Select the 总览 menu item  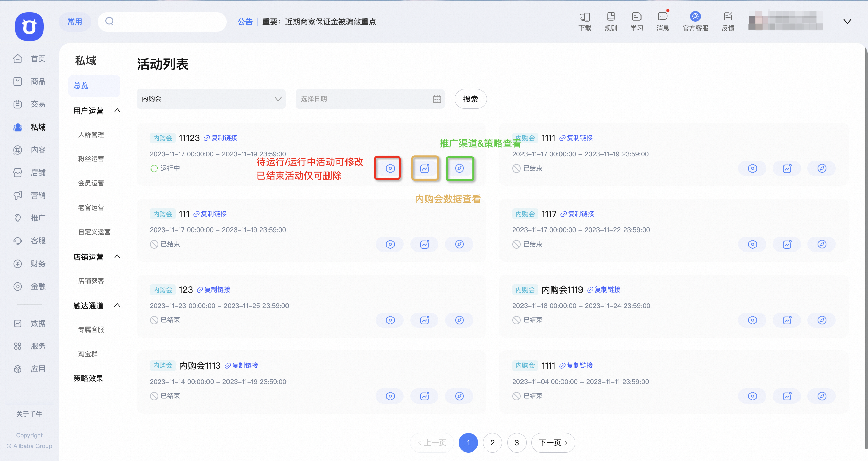[x=94, y=86]
